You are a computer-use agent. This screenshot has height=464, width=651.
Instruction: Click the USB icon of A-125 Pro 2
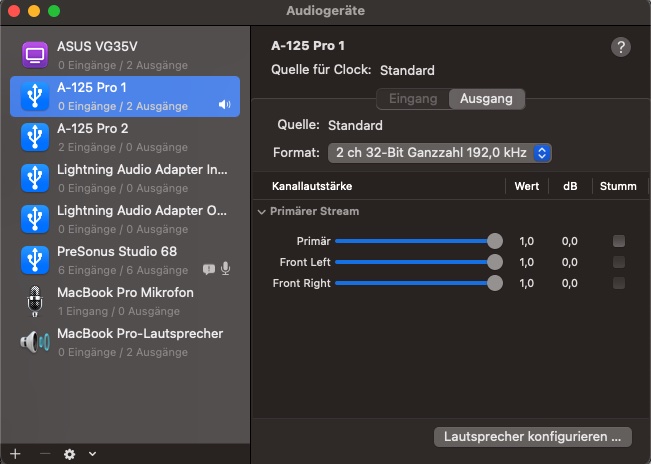point(35,137)
